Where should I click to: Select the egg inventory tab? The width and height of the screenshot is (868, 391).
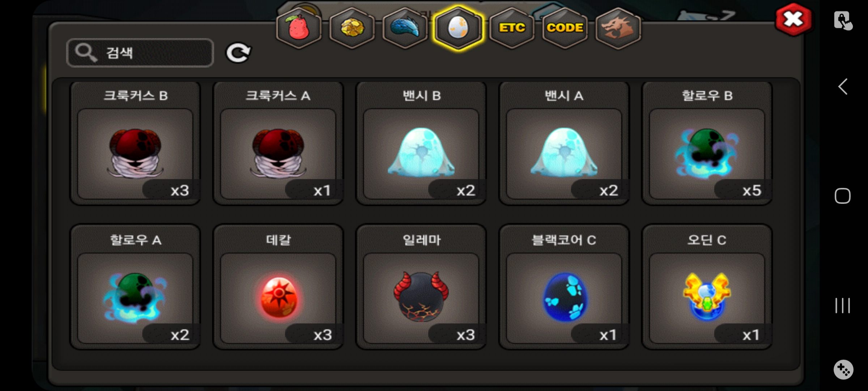click(458, 28)
